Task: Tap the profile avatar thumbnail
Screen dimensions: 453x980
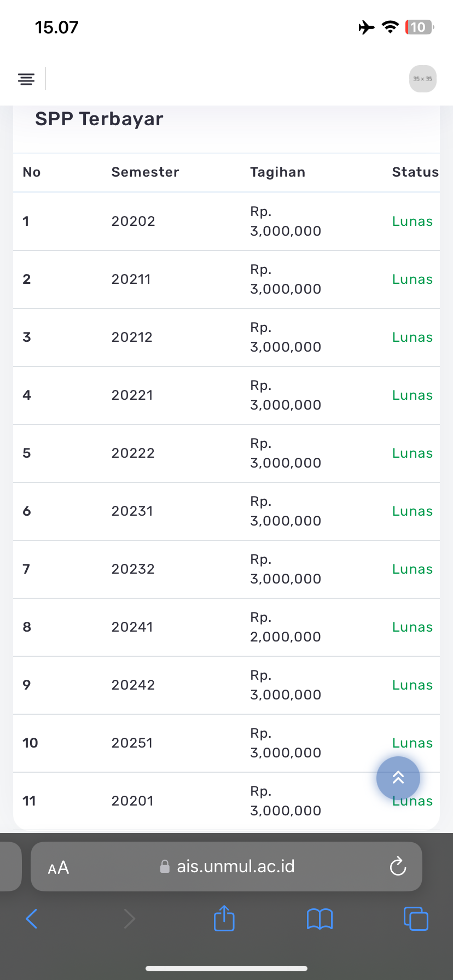Action: [422, 79]
